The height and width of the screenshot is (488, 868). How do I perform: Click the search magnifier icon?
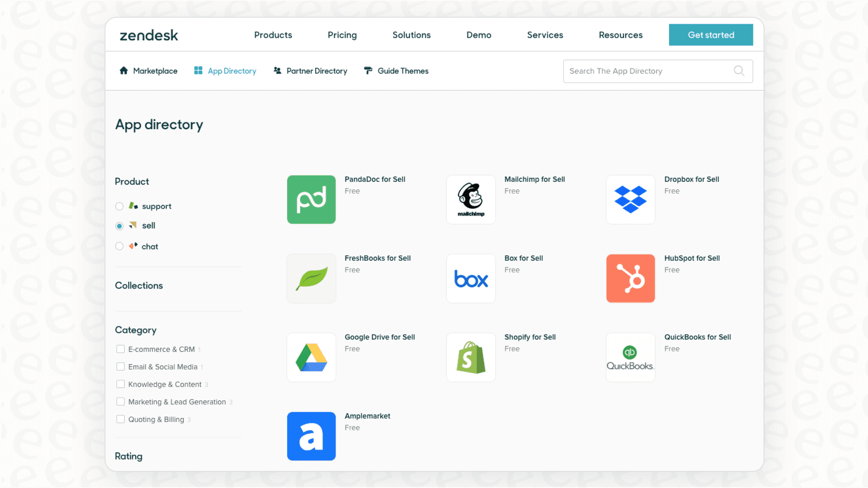[x=739, y=71]
